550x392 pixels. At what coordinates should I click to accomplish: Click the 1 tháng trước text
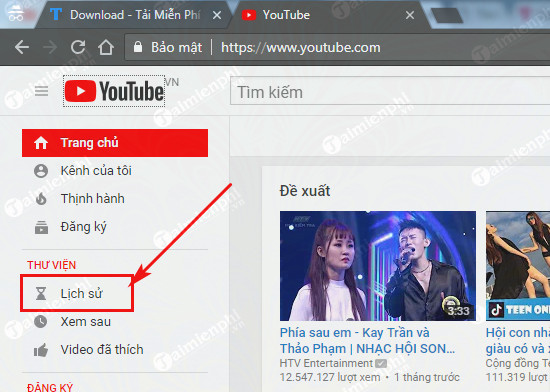pos(427,377)
